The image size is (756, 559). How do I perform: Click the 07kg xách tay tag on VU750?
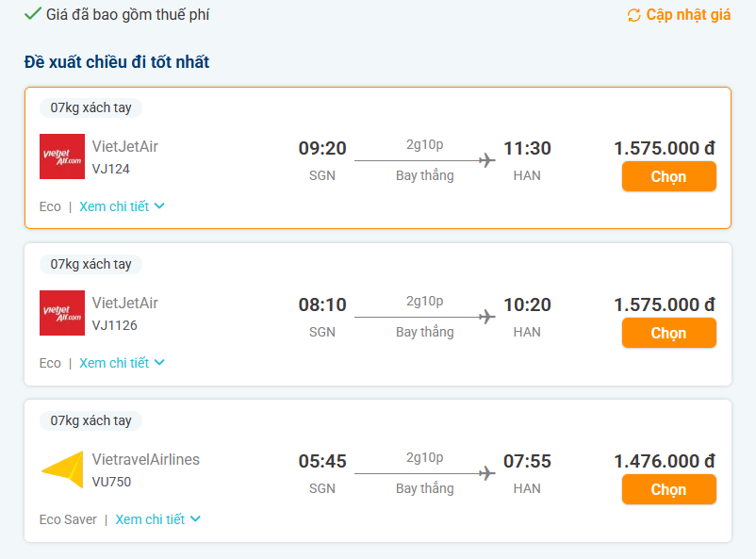(x=90, y=420)
